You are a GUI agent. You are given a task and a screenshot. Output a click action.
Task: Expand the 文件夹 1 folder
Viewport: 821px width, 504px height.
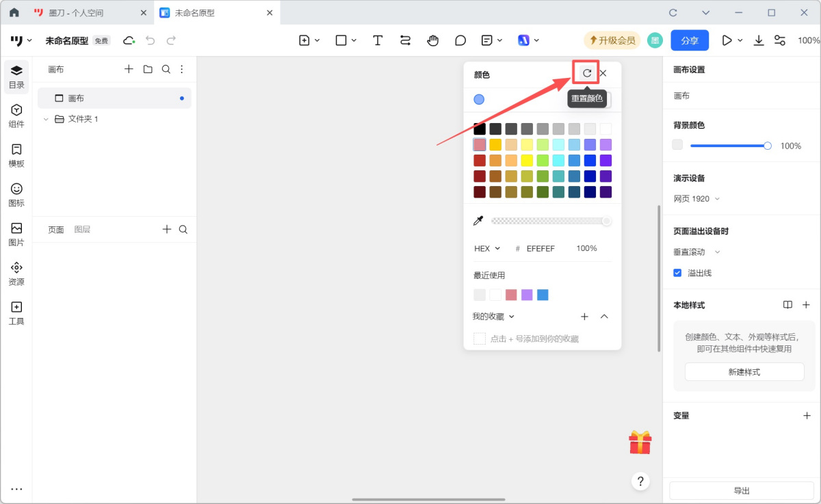[x=47, y=119]
